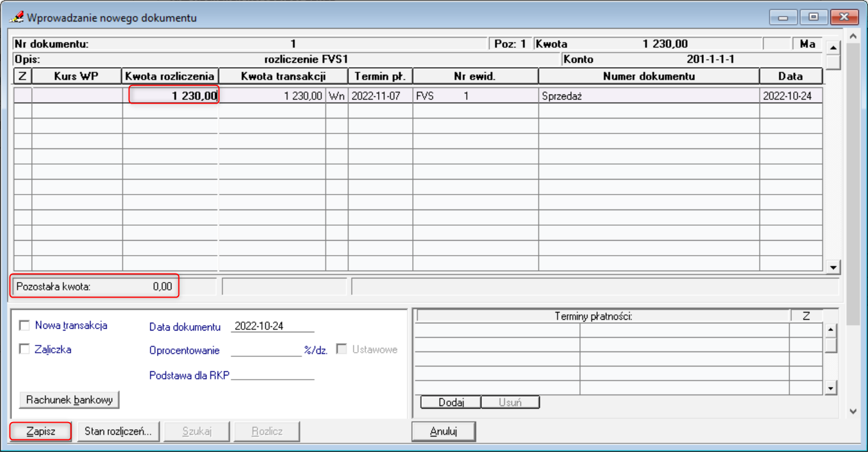Click Kwota transakcji value 1 230,00
Image resolution: width=868 pixels, height=452 pixels.
pos(273,96)
